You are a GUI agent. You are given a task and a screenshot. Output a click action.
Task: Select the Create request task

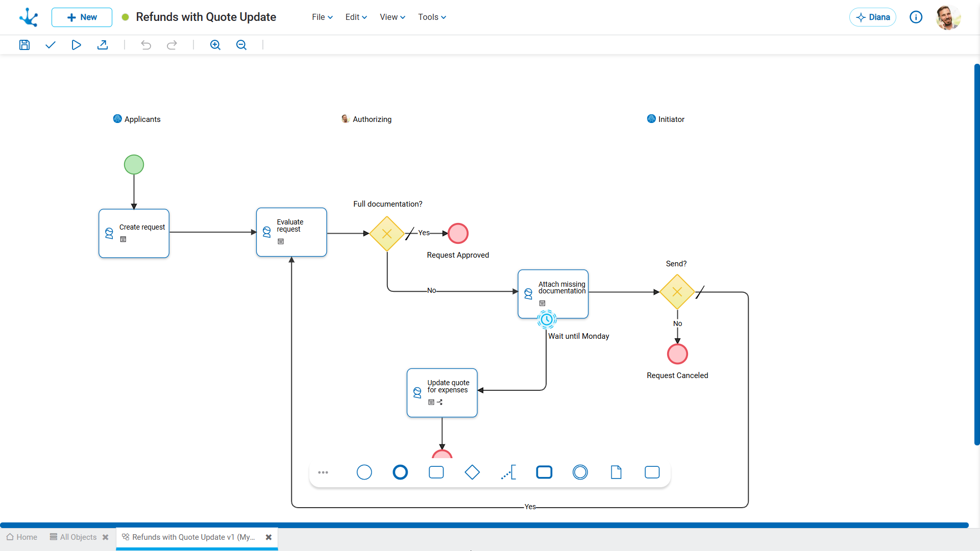coord(134,234)
